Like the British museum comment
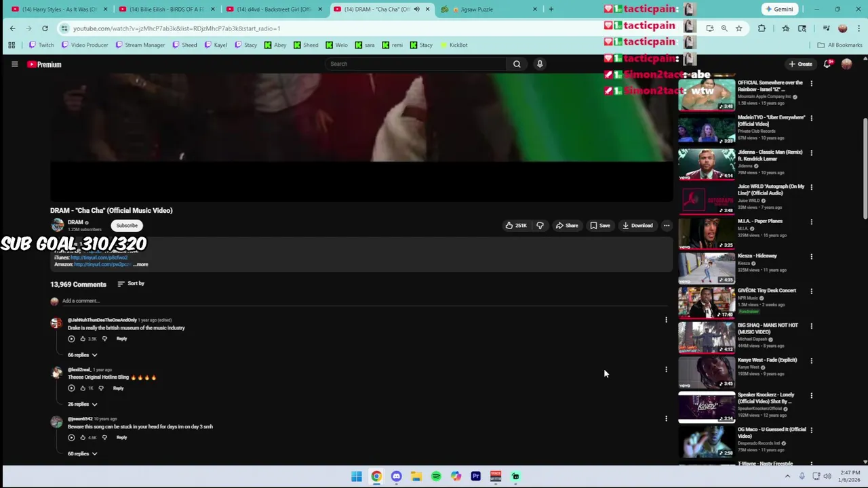The height and width of the screenshot is (488, 868). tap(83, 339)
